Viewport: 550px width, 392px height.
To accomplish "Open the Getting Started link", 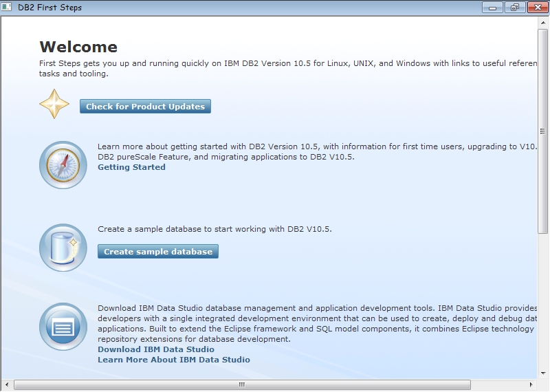I will click(x=131, y=167).
